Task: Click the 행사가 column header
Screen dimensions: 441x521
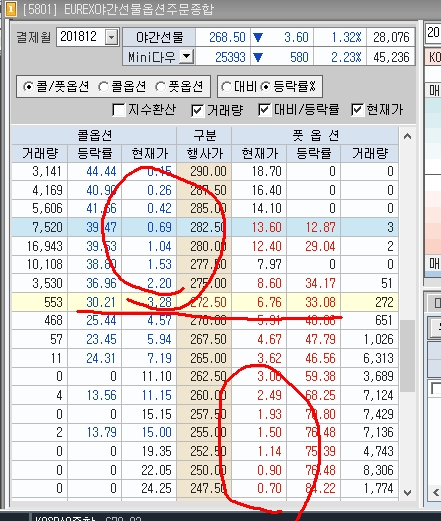Action: coord(204,154)
